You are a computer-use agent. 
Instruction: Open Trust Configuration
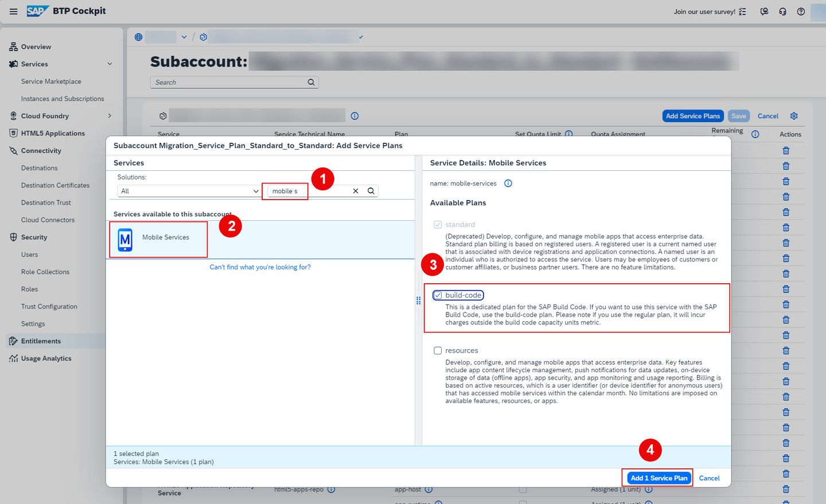pyautogui.click(x=49, y=306)
